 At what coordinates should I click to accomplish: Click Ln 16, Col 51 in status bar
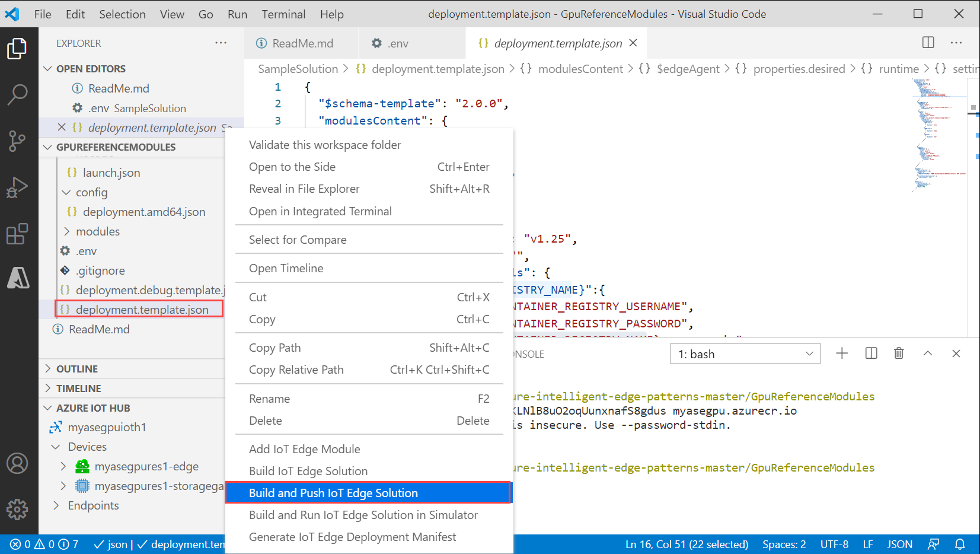click(x=686, y=544)
